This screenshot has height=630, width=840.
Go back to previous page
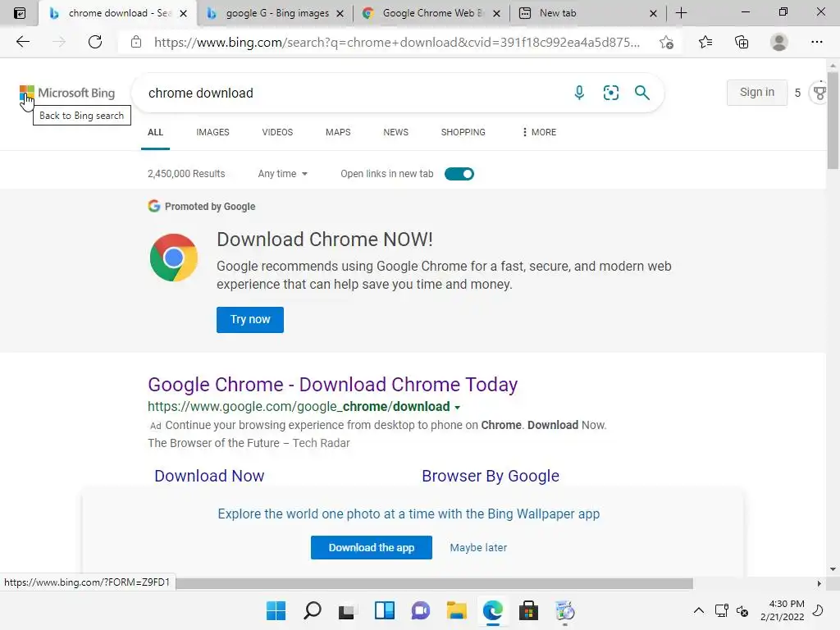click(x=22, y=42)
